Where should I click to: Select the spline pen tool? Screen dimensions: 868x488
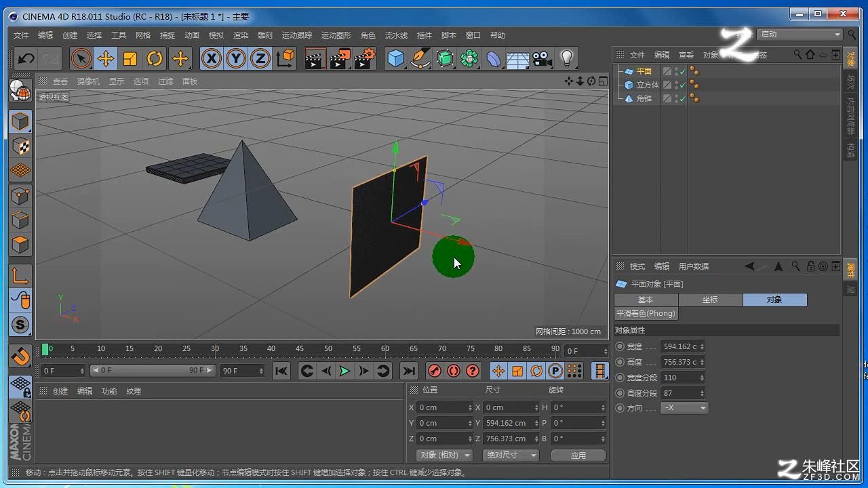[420, 59]
